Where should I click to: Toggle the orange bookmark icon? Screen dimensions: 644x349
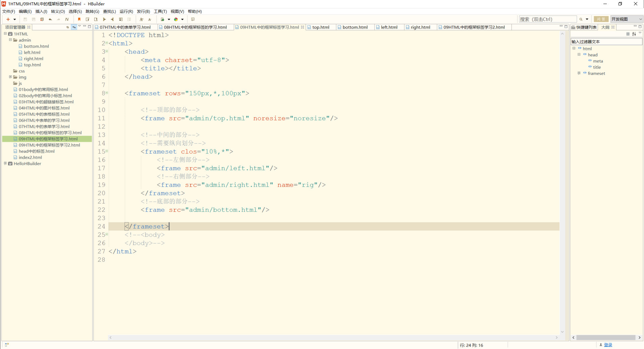(x=79, y=19)
